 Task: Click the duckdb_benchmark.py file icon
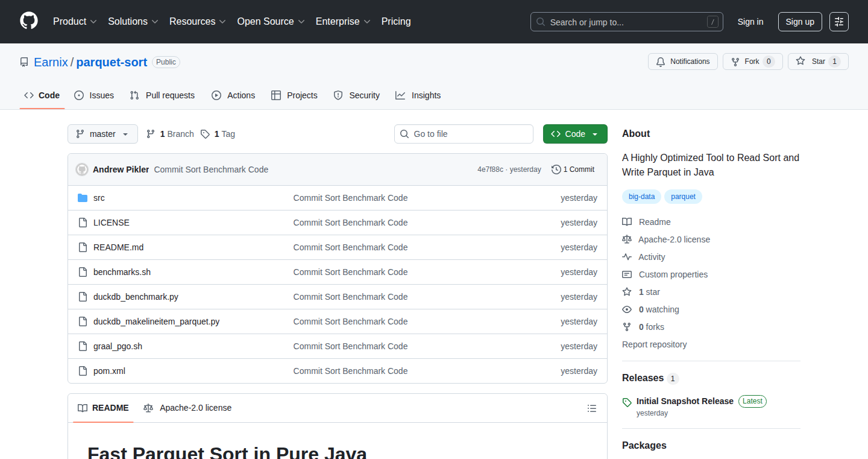(83, 297)
